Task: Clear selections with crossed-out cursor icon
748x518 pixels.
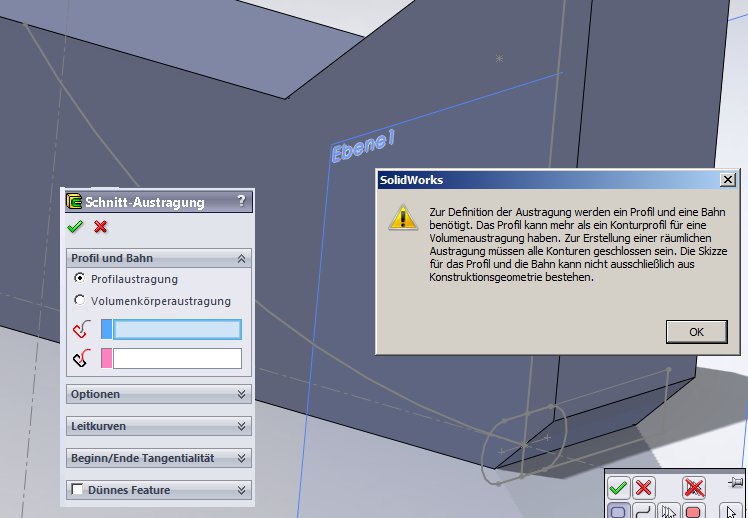Action: coord(694,488)
